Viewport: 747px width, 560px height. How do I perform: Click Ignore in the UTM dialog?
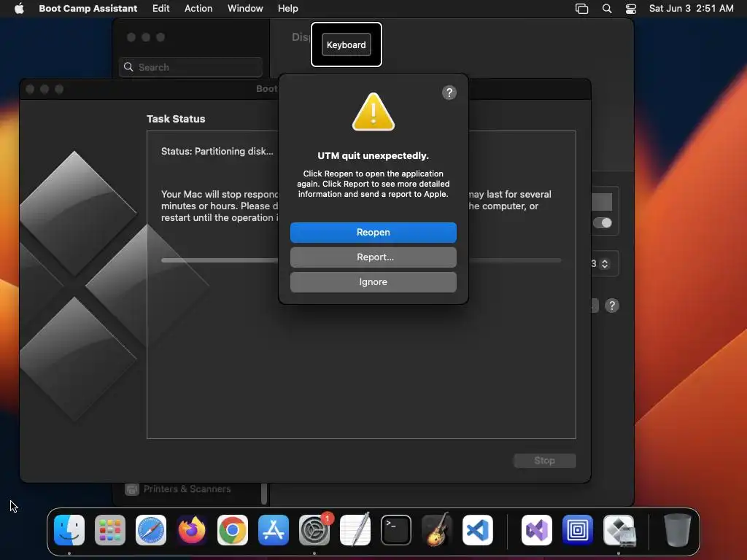(x=373, y=282)
